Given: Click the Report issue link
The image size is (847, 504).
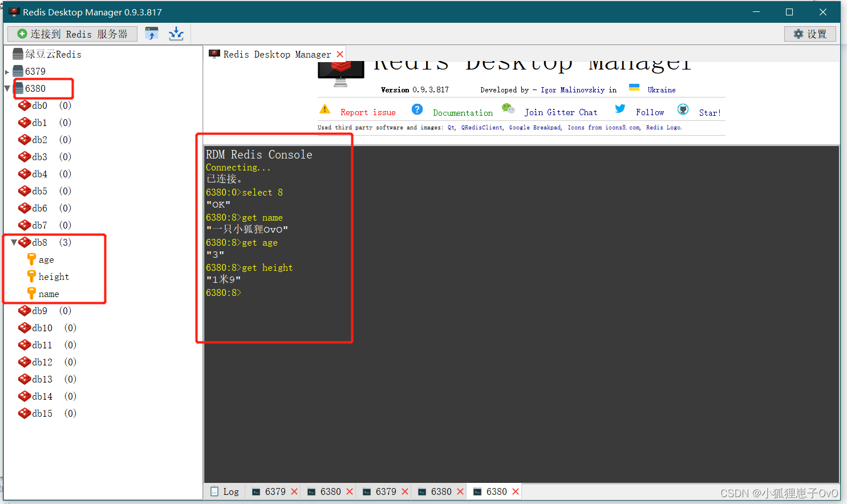Looking at the screenshot, I should pos(368,112).
